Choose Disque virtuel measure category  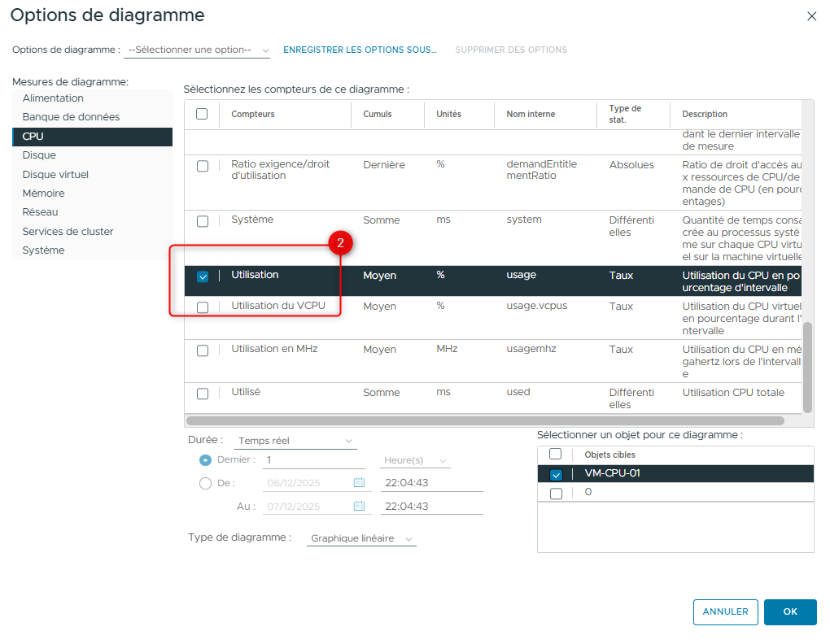(55, 174)
